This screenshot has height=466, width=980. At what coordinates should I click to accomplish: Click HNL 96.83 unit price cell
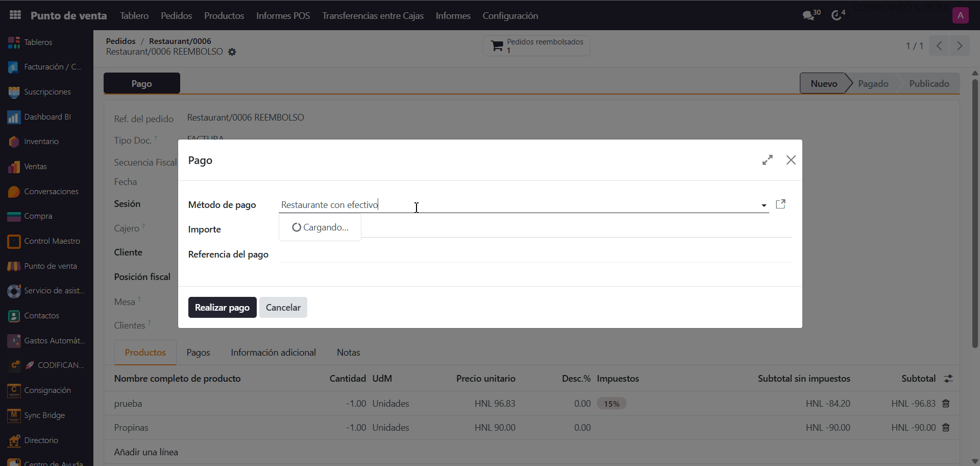point(495,404)
